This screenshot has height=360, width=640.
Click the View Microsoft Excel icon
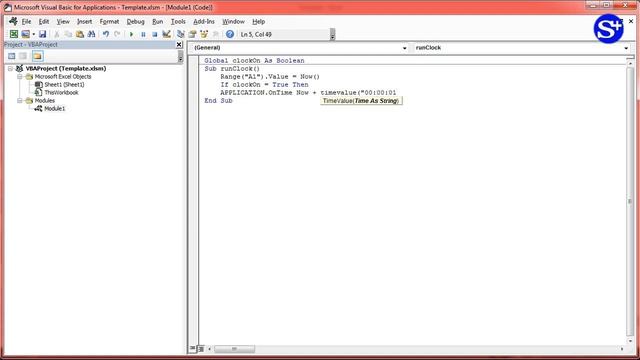click(x=14, y=34)
